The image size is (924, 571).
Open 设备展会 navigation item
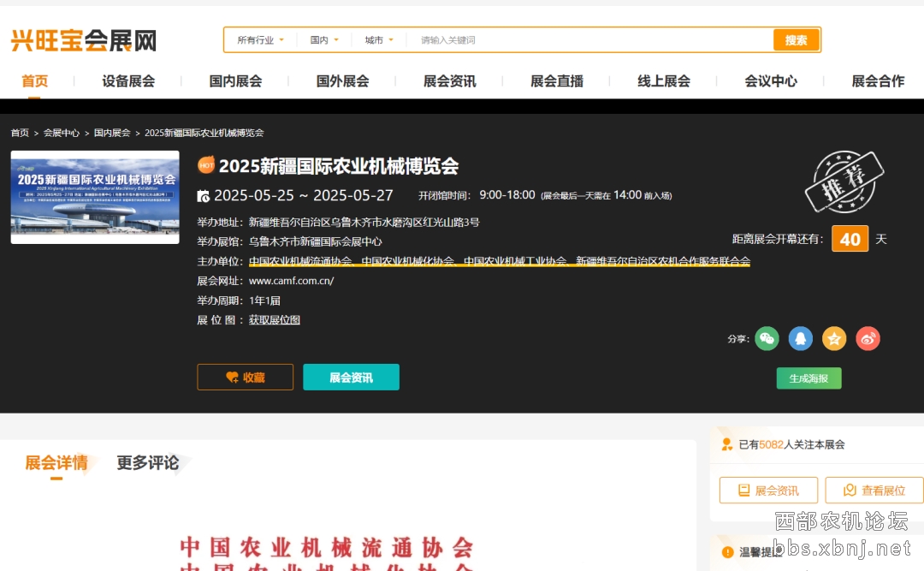click(128, 81)
